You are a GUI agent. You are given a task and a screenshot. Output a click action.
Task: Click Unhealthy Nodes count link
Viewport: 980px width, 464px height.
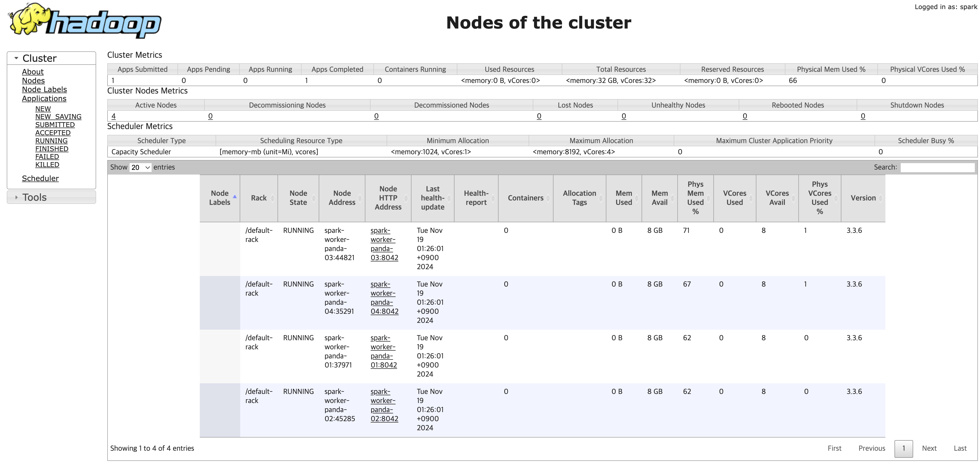coord(624,116)
